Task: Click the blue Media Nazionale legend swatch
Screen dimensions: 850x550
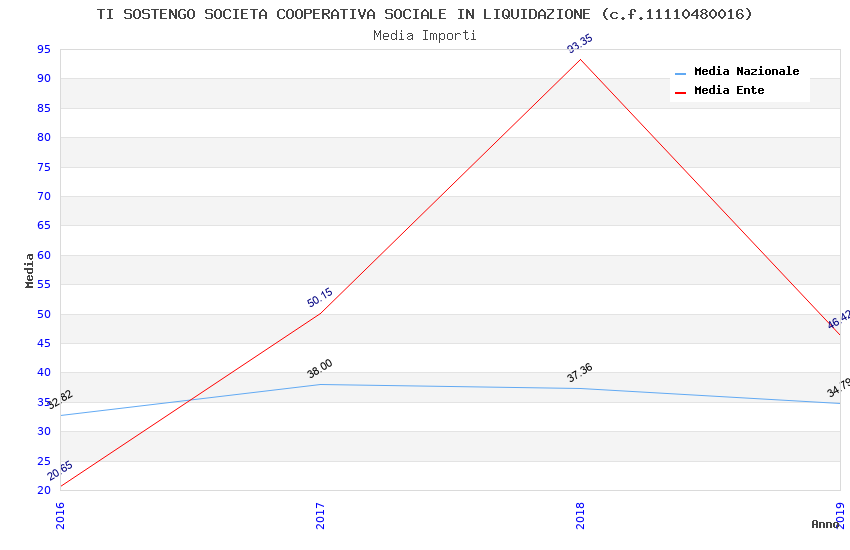Action: (681, 73)
